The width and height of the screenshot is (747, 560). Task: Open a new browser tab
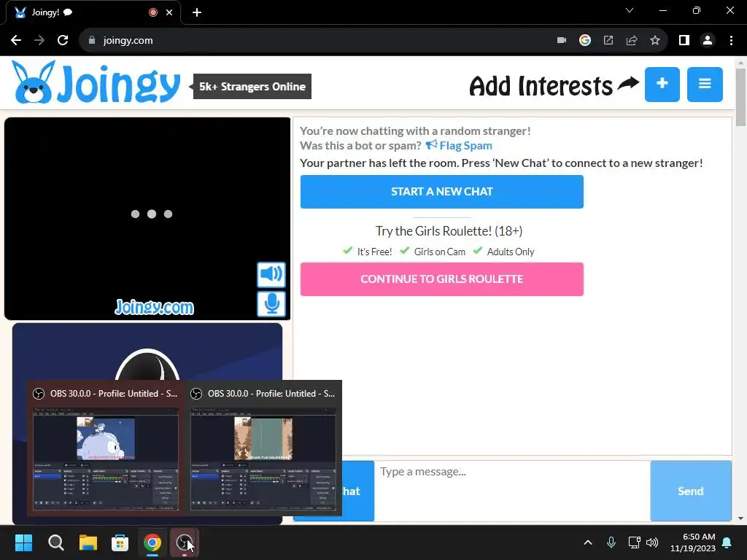197,12
